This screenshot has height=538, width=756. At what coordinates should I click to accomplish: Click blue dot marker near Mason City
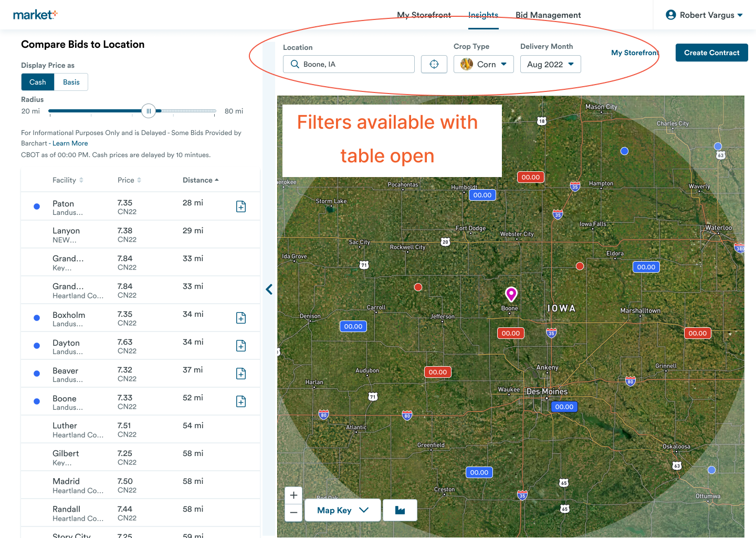coord(624,151)
